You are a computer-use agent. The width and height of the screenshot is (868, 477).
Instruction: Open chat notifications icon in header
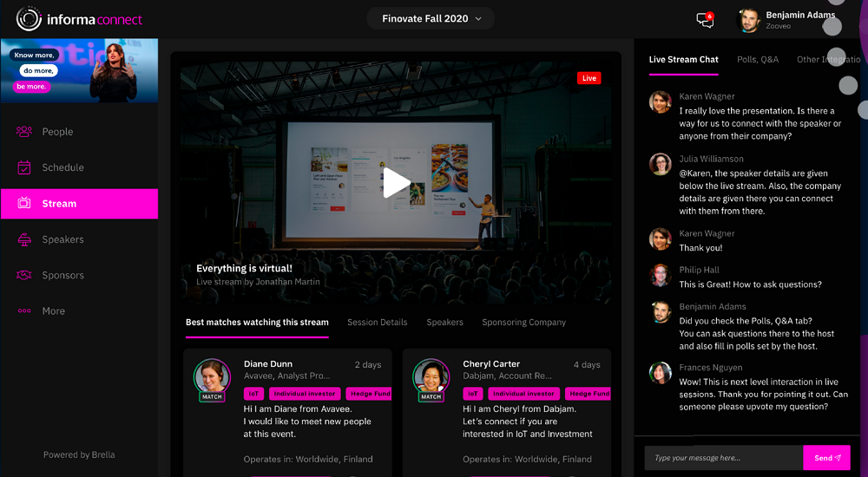(705, 20)
